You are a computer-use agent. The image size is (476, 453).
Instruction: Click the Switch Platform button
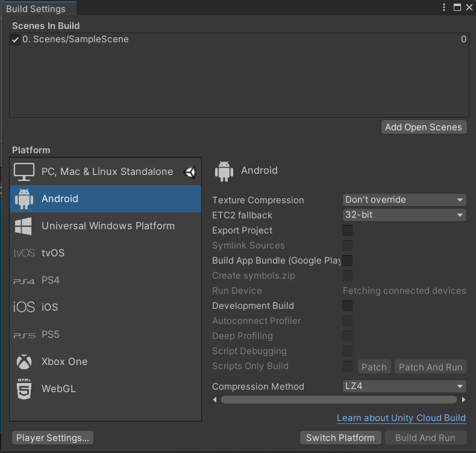340,438
